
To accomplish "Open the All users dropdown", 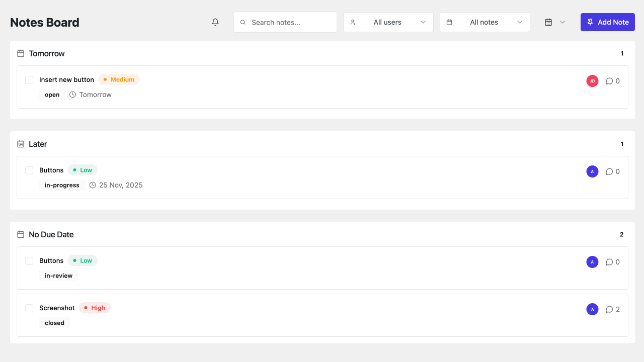I will [388, 22].
